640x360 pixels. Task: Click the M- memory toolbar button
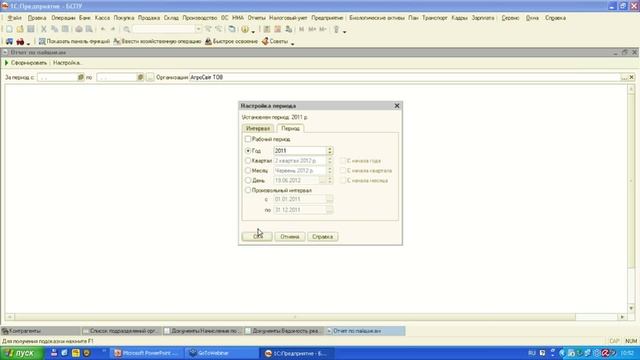coord(323,29)
